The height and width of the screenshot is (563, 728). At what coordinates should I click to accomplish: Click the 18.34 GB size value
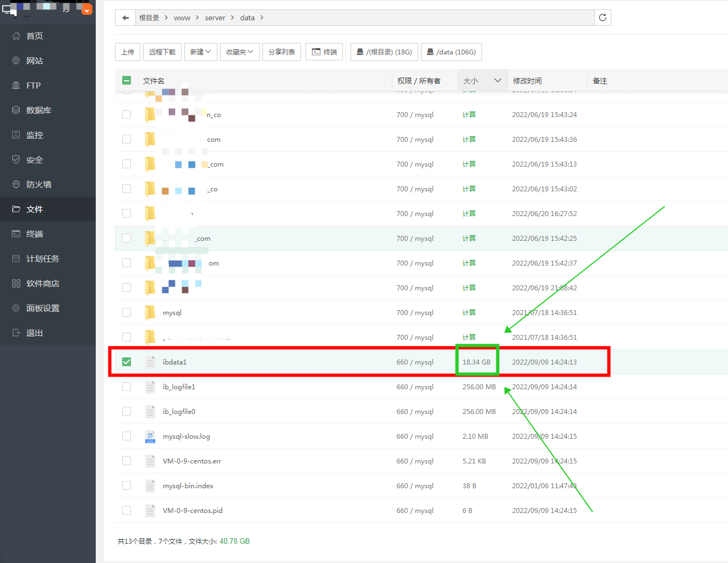477,362
